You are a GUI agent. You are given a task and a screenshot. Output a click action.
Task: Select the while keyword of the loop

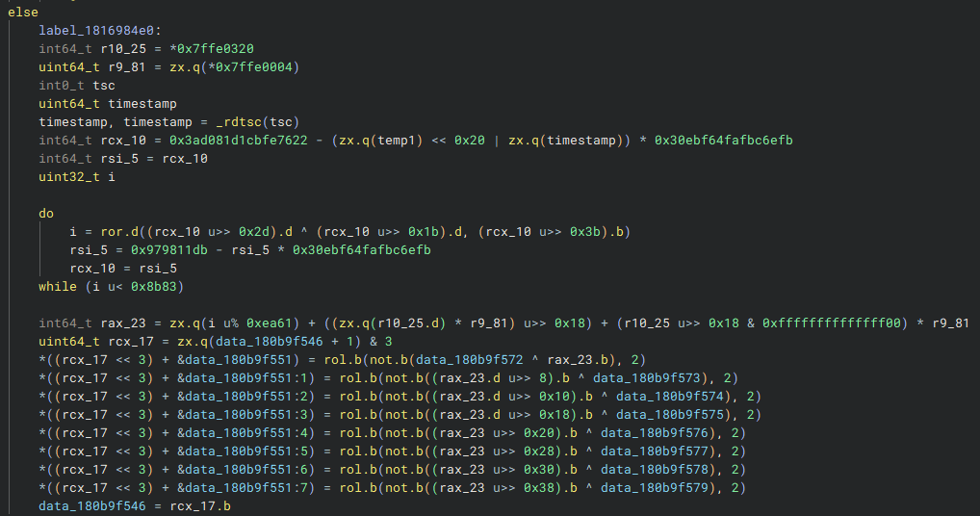click(x=58, y=286)
